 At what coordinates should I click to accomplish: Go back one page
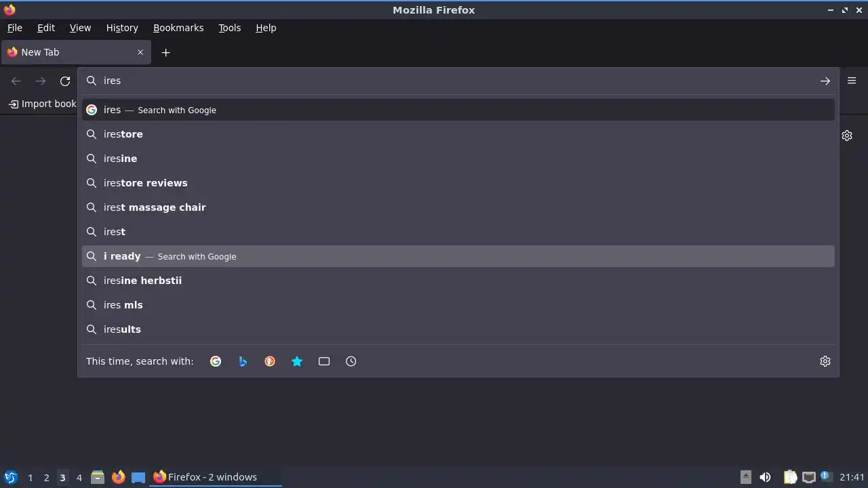point(16,81)
